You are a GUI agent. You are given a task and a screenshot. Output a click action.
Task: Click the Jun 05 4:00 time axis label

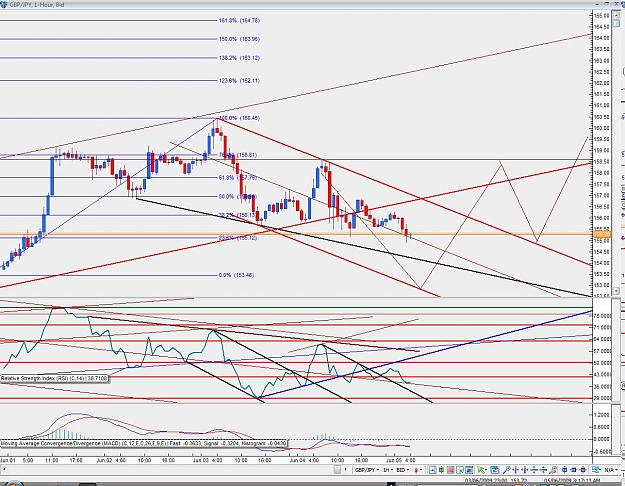click(x=401, y=460)
